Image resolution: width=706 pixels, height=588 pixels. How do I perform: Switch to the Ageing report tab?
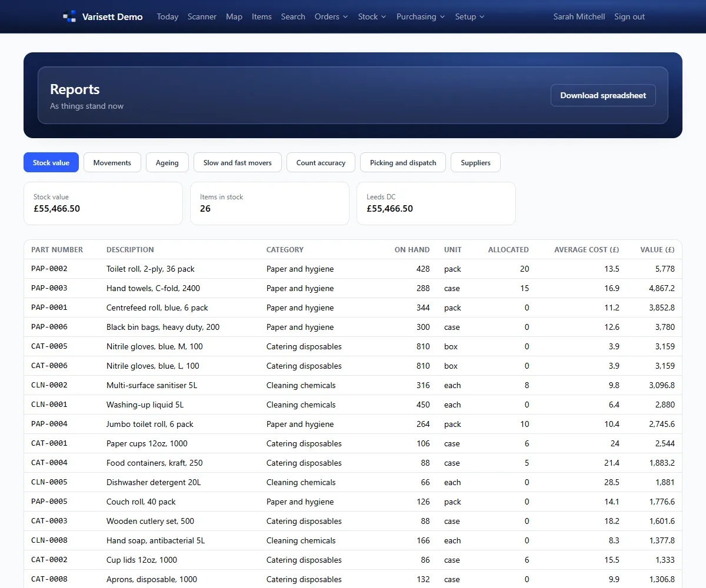click(167, 162)
